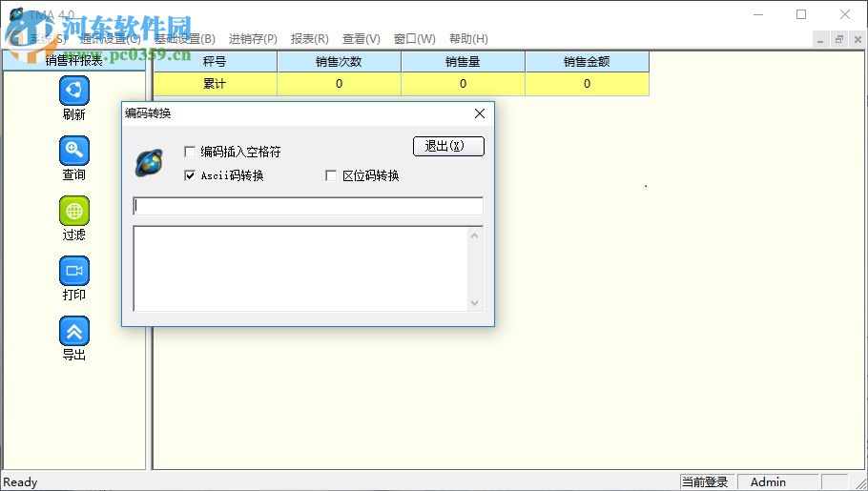Select the 过滤 filter icon
Image resolution: width=868 pixels, height=491 pixels.
[x=74, y=211]
